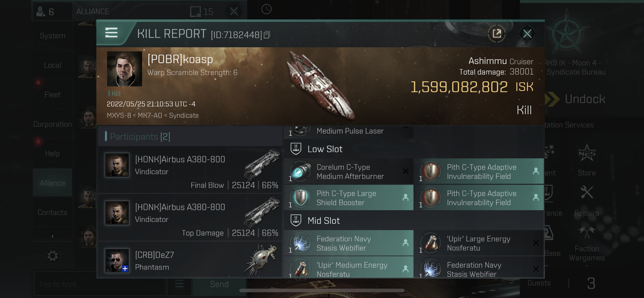Copy the kill report ID
The width and height of the screenshot is (644, 298).
[267, 35]
